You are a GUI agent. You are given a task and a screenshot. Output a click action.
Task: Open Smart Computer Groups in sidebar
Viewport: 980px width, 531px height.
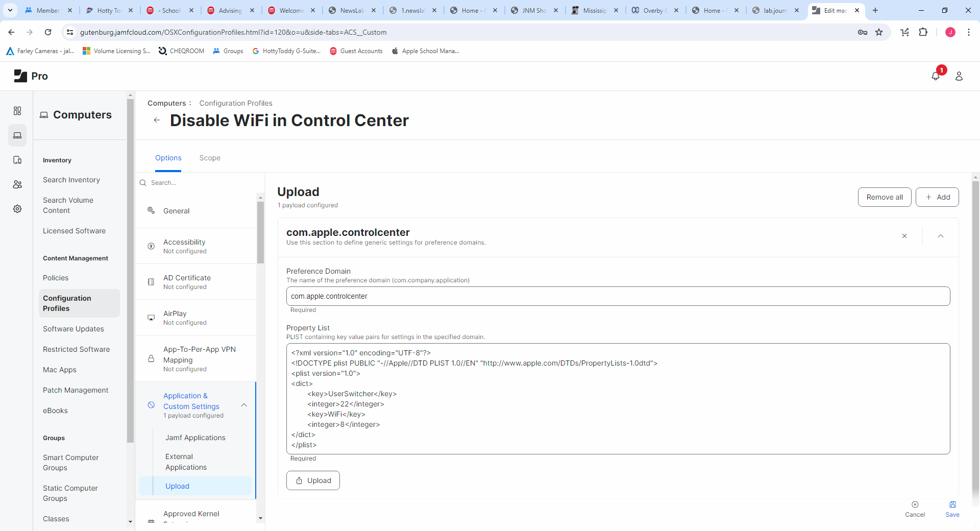[71, 463]
